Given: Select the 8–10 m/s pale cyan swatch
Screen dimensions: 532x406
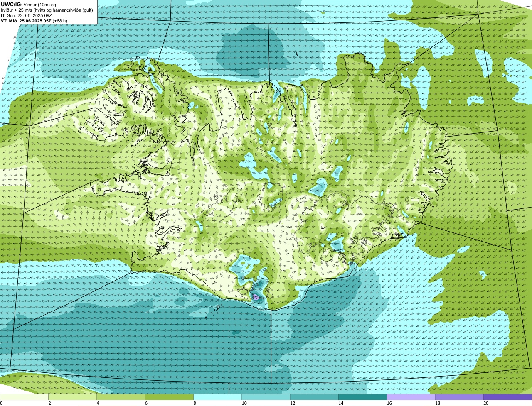Looking at the screenshot, I should (218, 397).
